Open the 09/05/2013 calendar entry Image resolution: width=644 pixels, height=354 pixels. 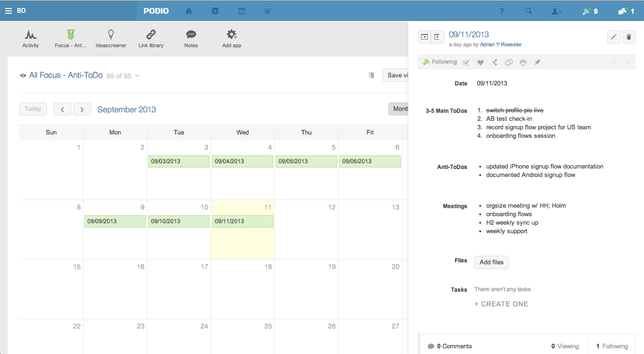tap(306, 161)
